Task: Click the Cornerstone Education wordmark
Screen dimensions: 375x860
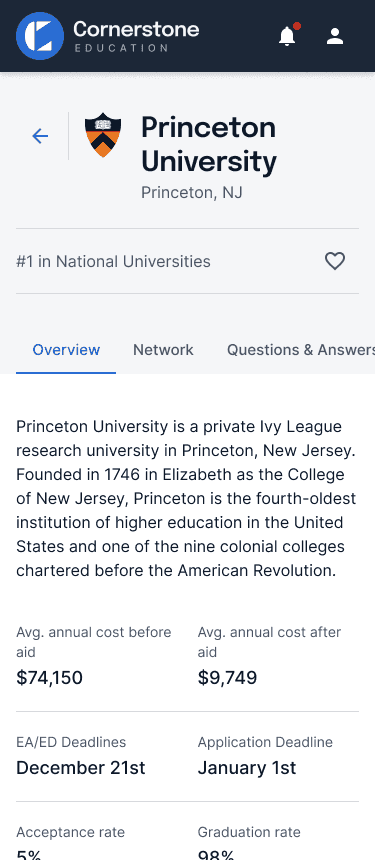Action: coord(136,36)
